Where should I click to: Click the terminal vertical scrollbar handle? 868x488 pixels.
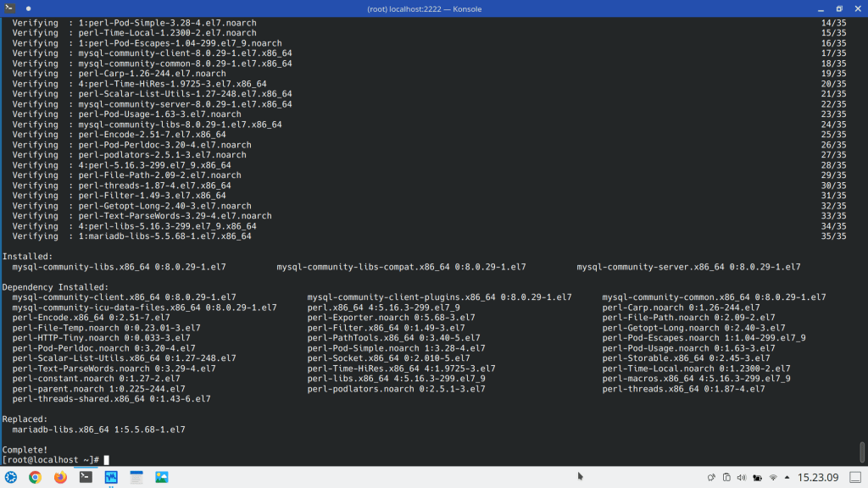(x=862, y=452)
